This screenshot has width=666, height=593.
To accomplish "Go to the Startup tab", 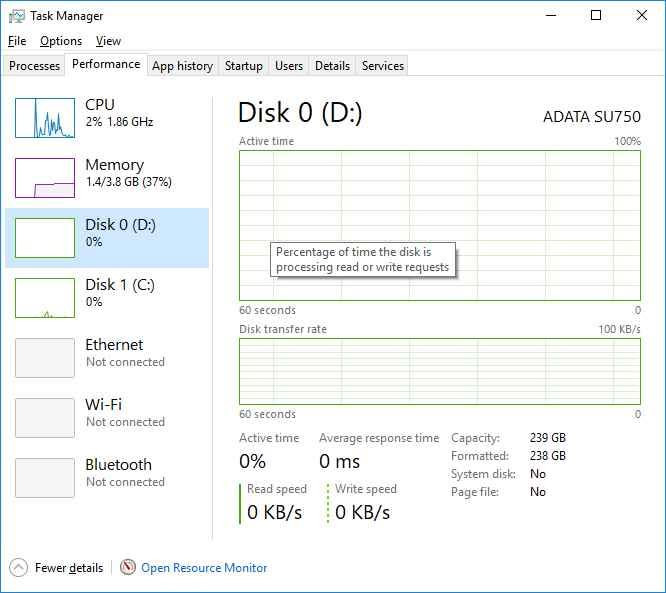I will click(244, 66).
